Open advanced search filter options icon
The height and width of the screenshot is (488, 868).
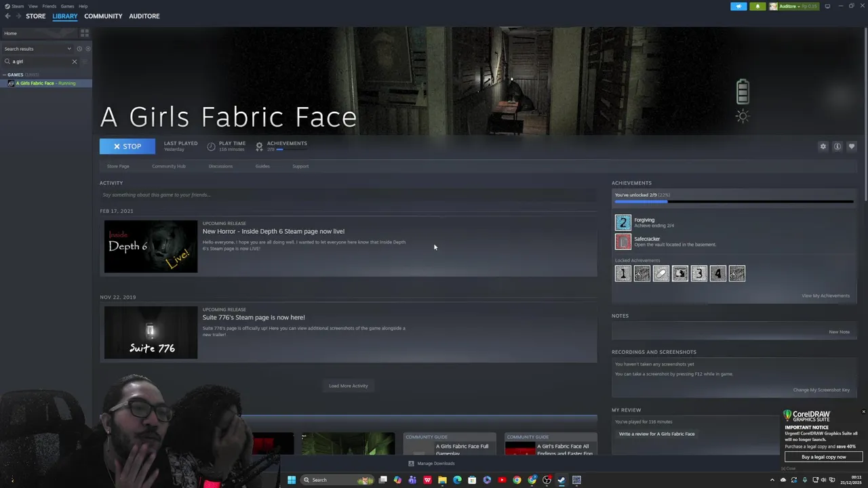tap(85, 62)
